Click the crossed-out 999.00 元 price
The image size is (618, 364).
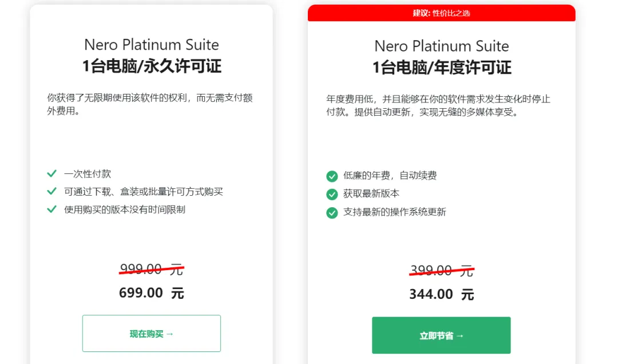click(152, 270)
